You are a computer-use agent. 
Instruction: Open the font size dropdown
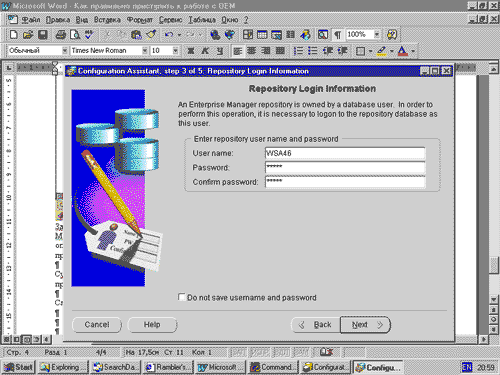175,51
